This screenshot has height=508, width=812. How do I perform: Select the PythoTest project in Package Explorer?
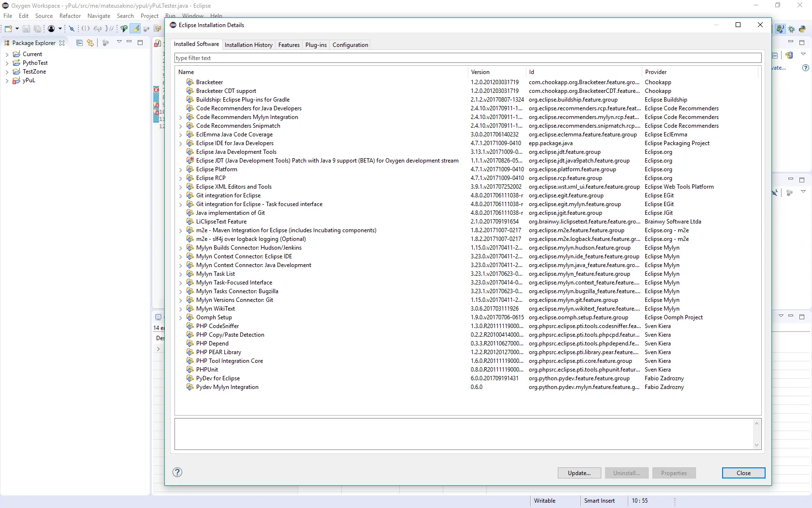tap(35, 63)
